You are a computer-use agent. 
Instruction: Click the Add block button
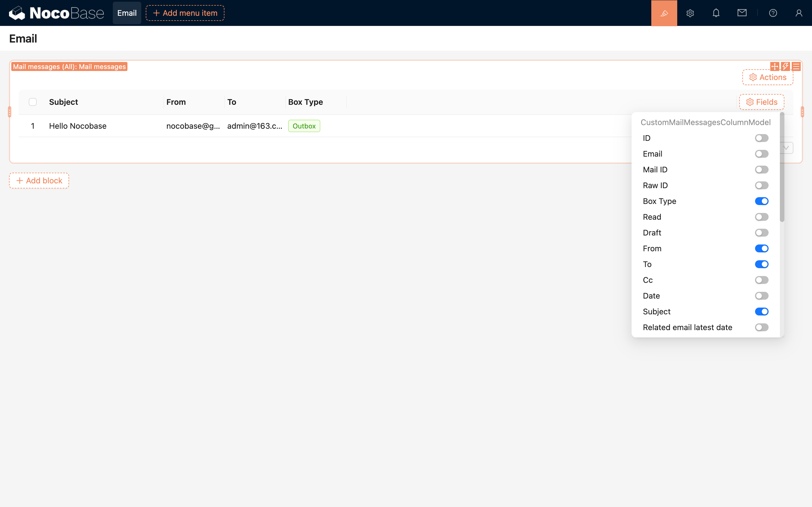tap(39, 180)
